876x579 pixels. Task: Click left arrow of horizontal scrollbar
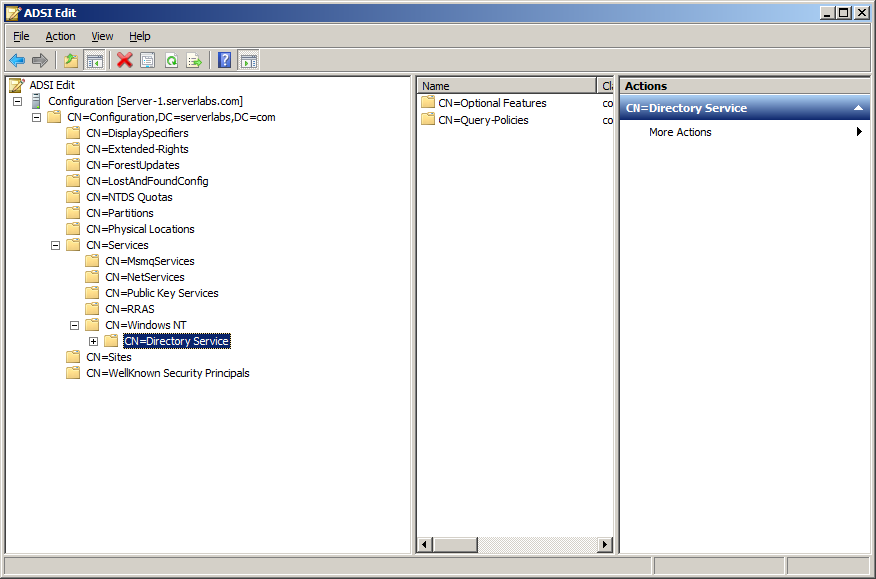(425, 544)
